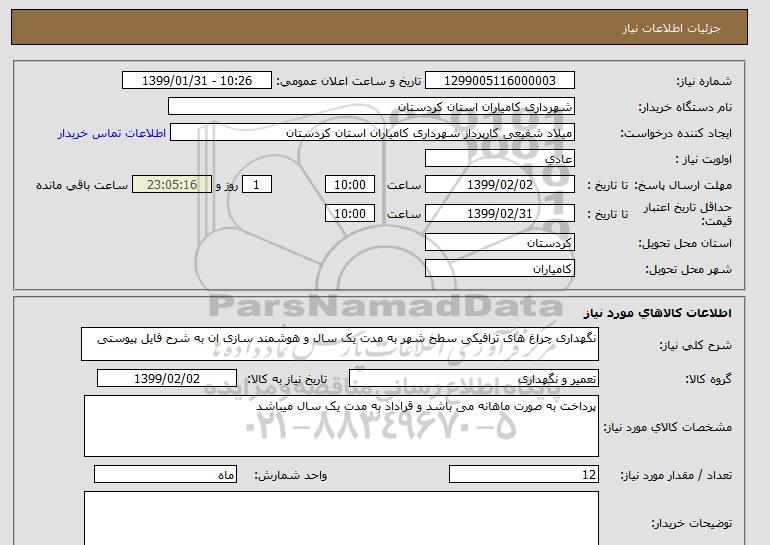Select the need number field 1299005116000003
770x545 pixels.
(x=500, y=81)
